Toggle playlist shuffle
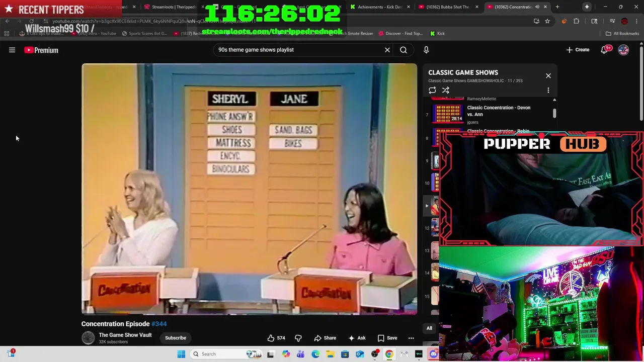This screenshot has height=362, width=644. click(x=446, y=90)
